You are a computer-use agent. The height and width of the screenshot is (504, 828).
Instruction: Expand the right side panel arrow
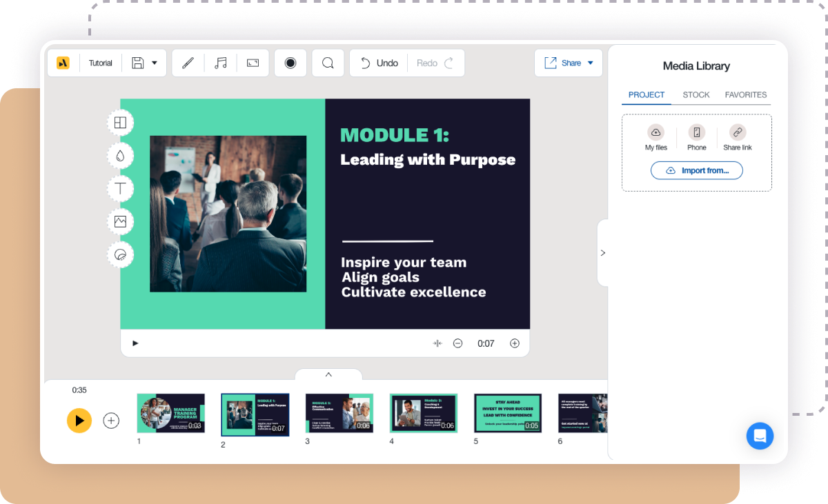(603, 252)
